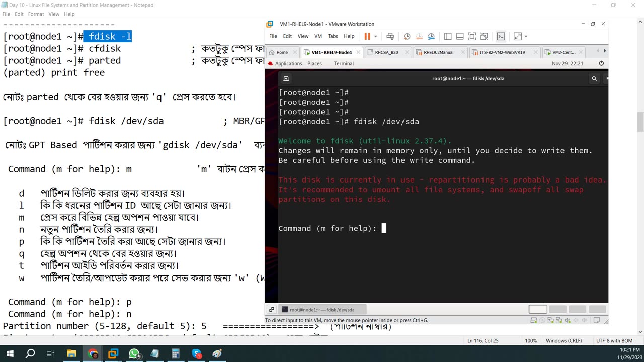Click the console view icon
This screenshot has width=644, height=362.
tap(501, 36)
